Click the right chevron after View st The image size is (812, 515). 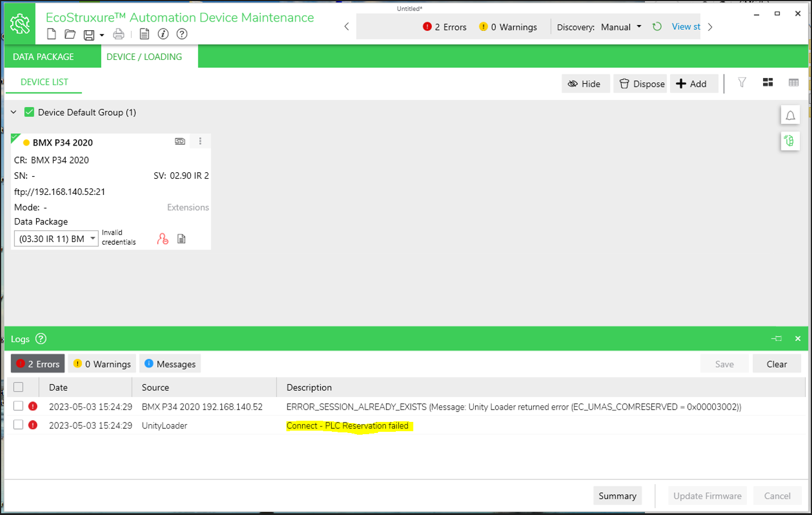coord(710,27)
